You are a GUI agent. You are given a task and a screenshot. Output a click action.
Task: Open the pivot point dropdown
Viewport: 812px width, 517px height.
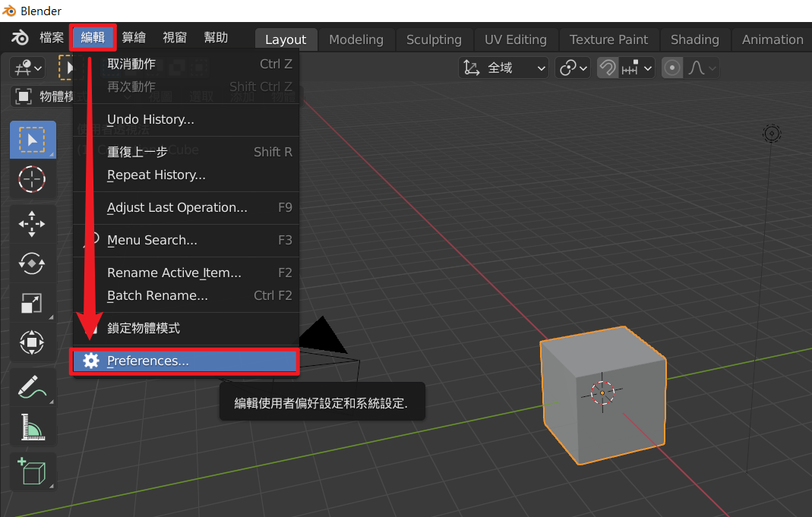tap(572, 68)
